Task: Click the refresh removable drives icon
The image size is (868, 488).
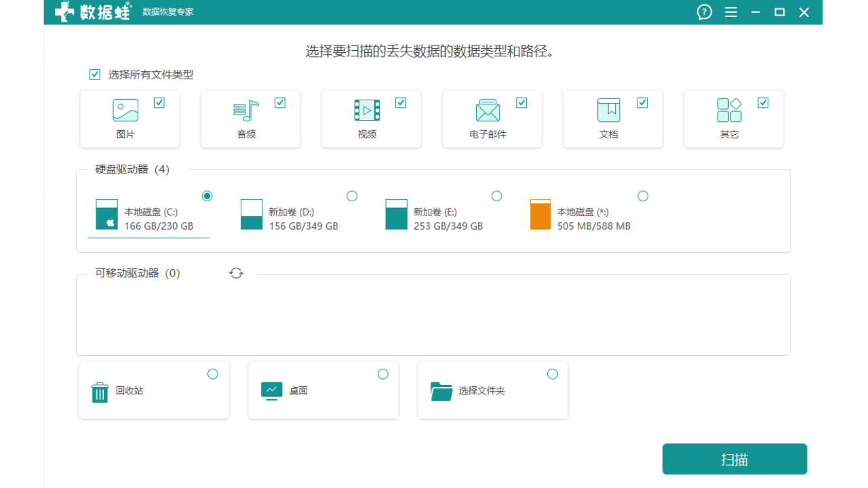Action: coord(236,273)
